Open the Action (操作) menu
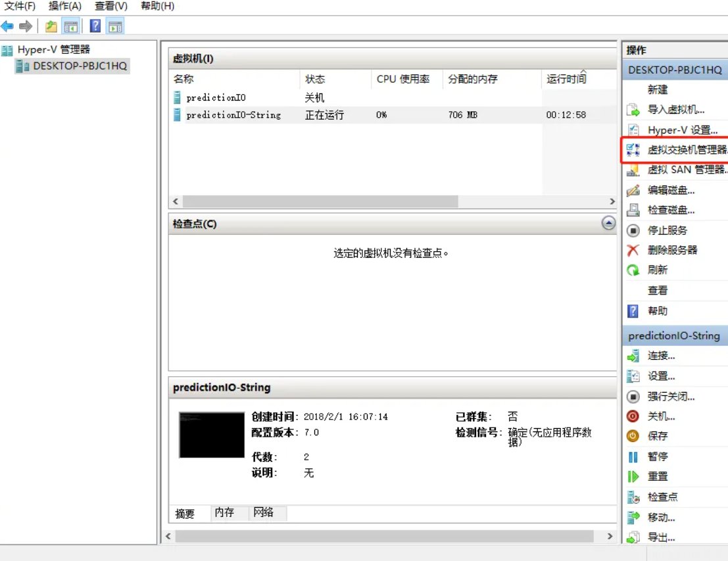728x561 pixels. pyautogui.click(x=65, y=6)
